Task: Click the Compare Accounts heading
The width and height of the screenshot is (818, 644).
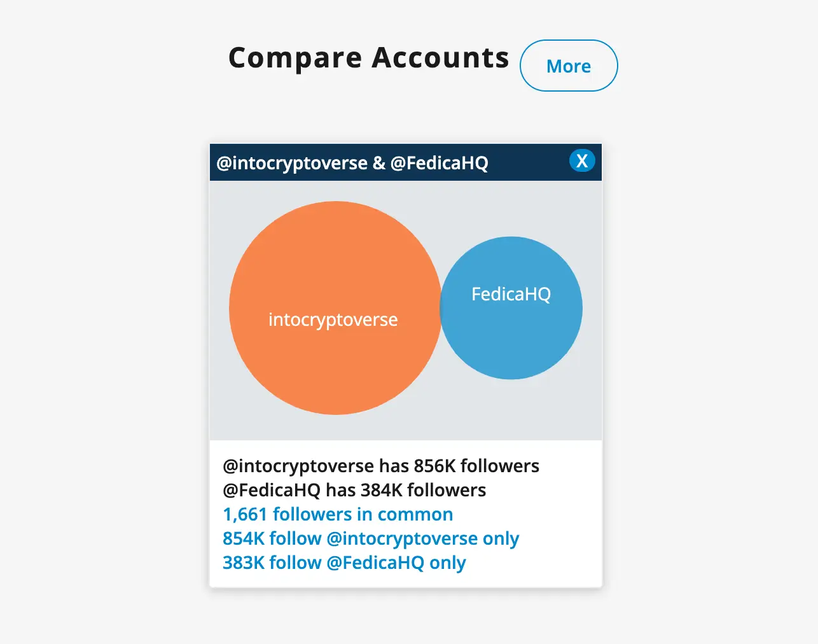Action: [368, 57]
